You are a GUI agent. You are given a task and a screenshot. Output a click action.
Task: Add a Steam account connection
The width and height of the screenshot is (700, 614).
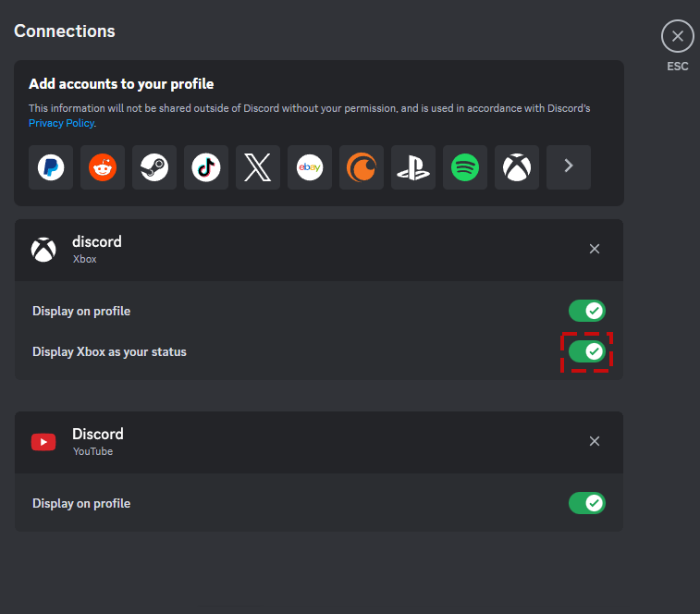(x=154, y=167)
